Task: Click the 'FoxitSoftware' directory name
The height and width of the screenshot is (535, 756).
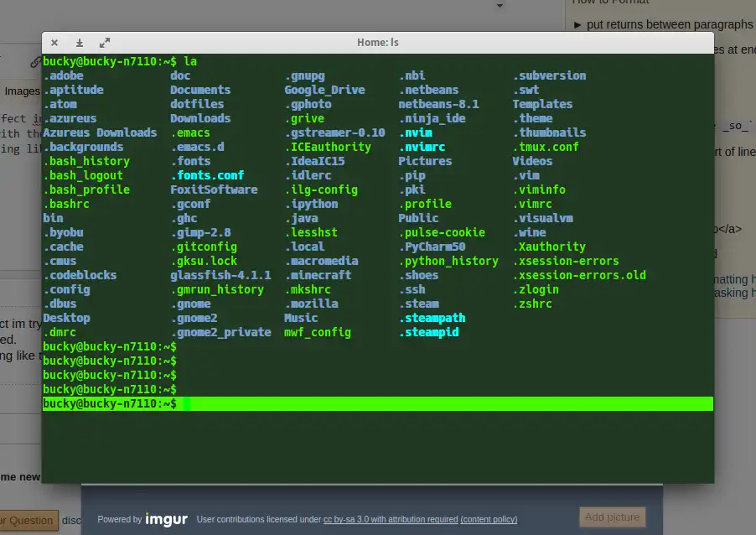Action: [x=214, y=190]
